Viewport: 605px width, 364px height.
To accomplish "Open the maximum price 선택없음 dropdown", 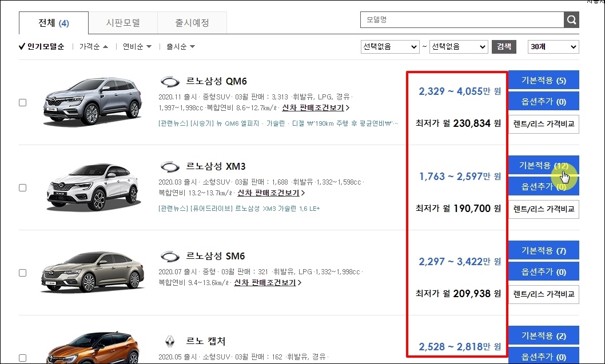I will tap(459, 47).
